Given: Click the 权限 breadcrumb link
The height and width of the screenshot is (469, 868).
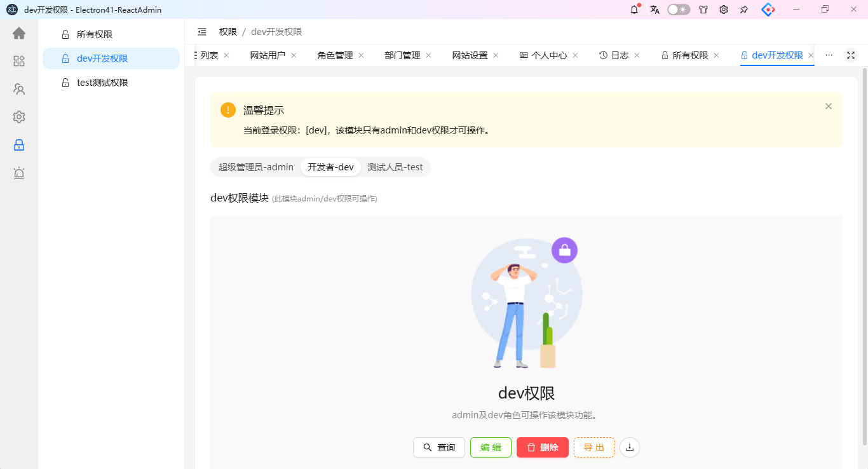Looking at the screenshot, I should tap(228, 32).
